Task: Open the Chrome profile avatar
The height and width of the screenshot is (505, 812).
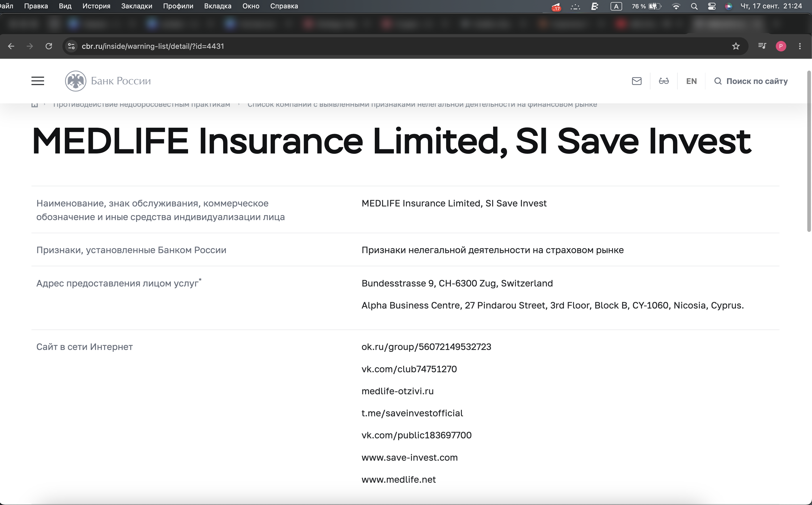Action: click(781, 46)
